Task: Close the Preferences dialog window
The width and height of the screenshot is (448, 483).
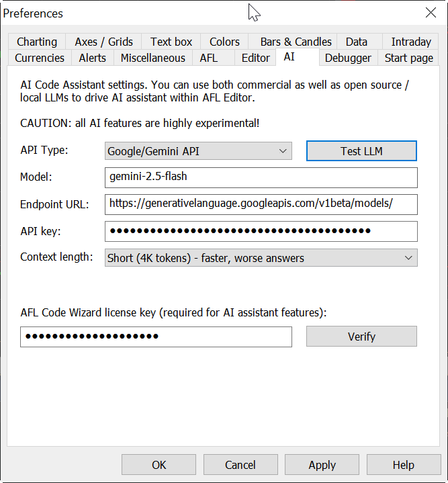Action: click(x=431, y=13)
